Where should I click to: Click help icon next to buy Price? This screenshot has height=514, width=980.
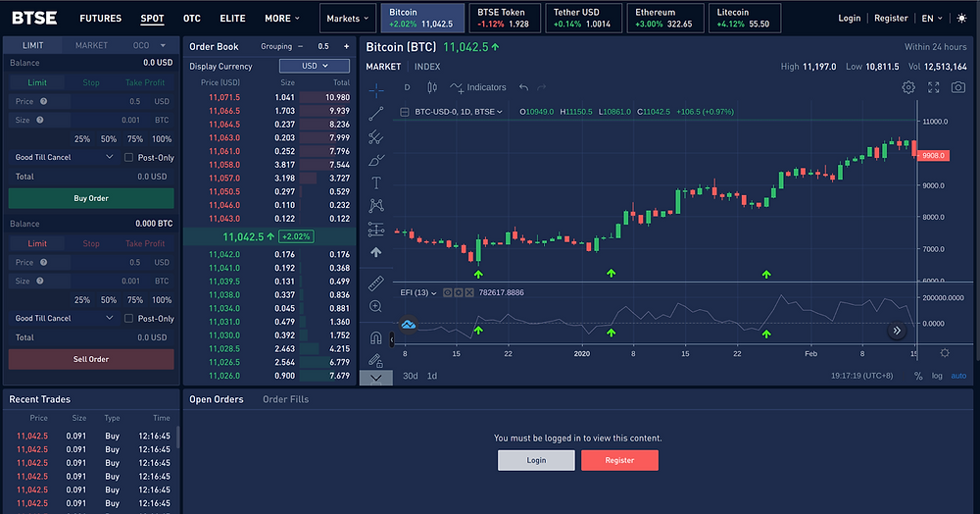click(x=44, y=101)
